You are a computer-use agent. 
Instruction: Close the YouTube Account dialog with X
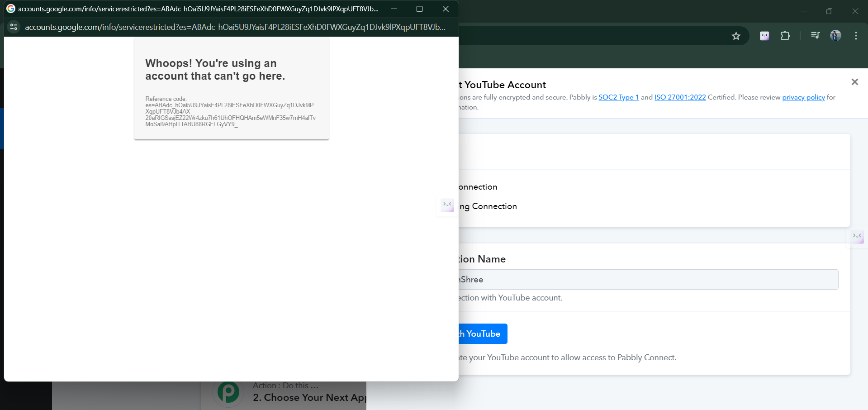click(x=854, y=82)
